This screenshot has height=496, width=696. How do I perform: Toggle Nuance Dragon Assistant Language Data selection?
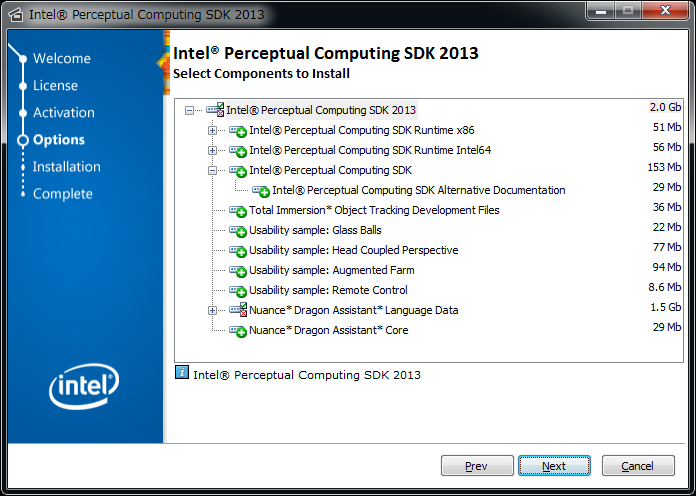(x=238, y=311)
